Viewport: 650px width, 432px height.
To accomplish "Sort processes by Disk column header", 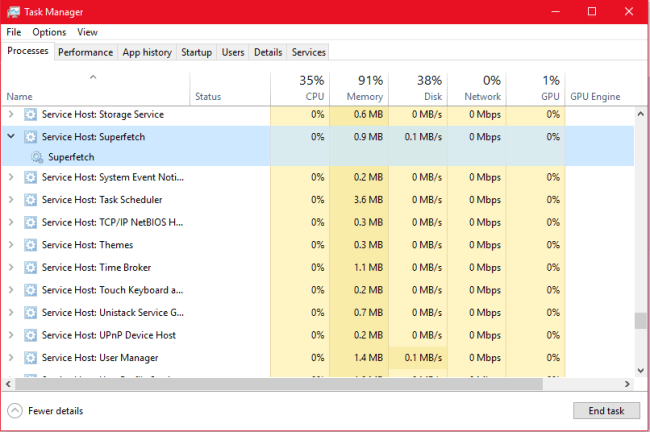I will point(418,89).
